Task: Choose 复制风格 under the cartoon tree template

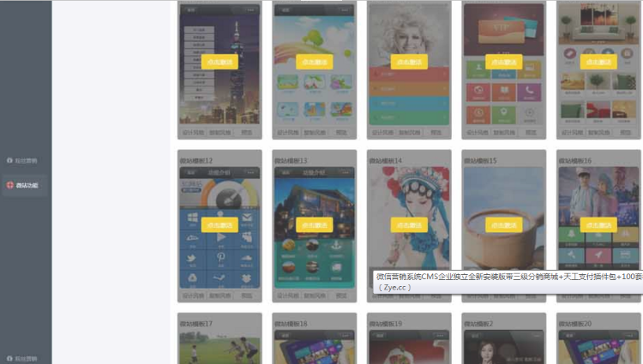Action: click(x=315, y=132)
